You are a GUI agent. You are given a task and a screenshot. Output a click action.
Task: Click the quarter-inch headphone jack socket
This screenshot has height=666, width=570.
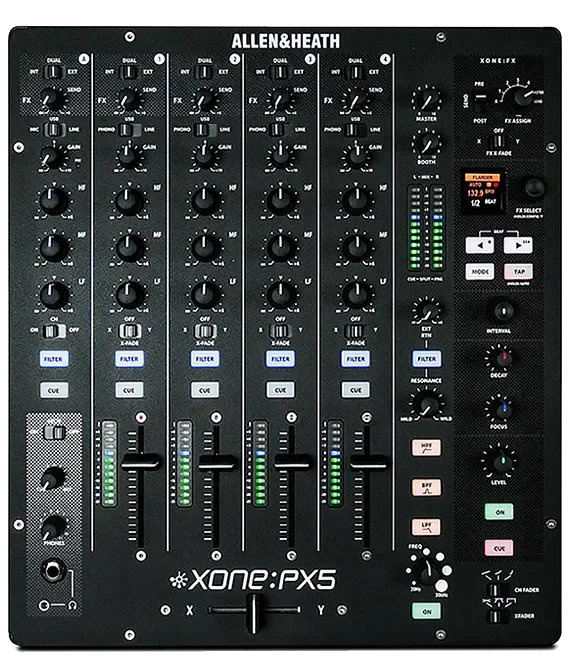pyautogui.click(x=53, y=570)
